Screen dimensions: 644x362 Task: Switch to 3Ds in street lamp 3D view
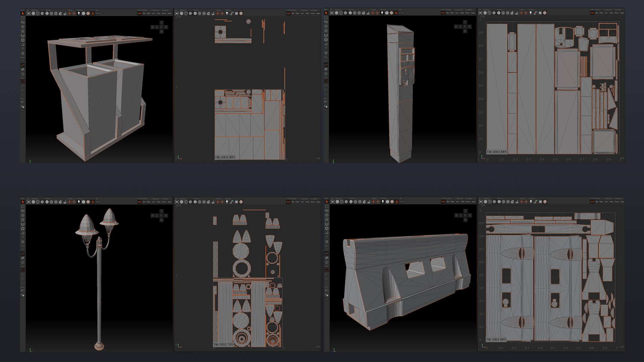pos(144,202)
